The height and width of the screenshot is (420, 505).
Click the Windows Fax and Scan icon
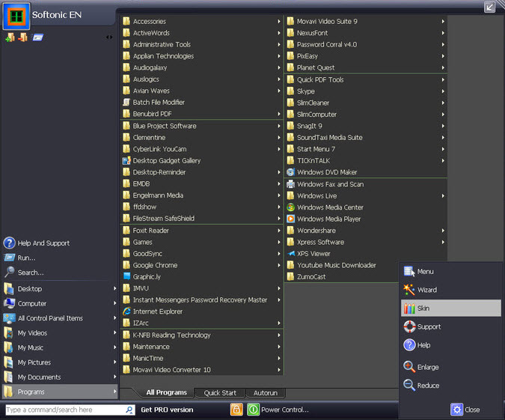tap(290, 184)
